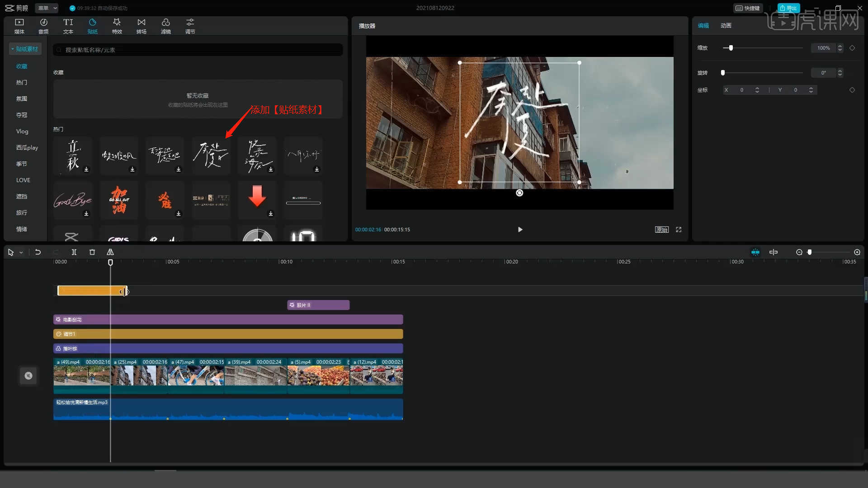Adjust the X coordinate stepper
The height and width of the screenshot is (488, 868).
757,90
